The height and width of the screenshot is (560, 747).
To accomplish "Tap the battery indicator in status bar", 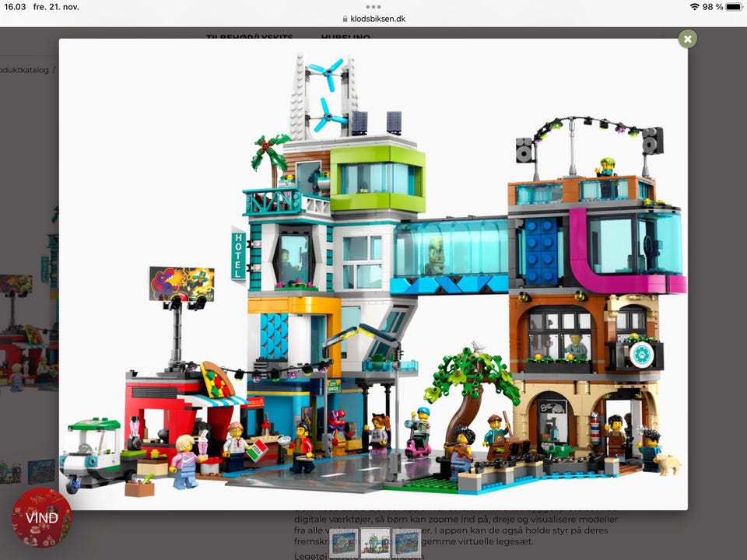I will coord(734,7).
